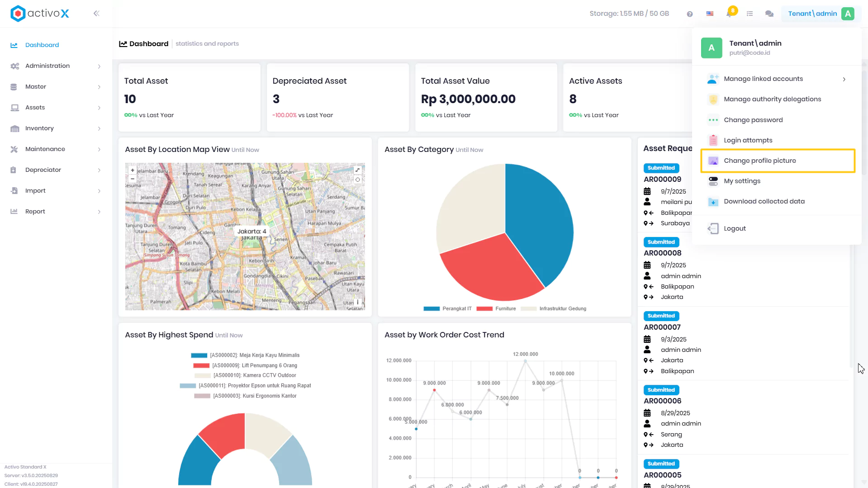Viewport: 868px width, 488px height.
Task: Show map attribution info icon
Action: pos(357,302)
